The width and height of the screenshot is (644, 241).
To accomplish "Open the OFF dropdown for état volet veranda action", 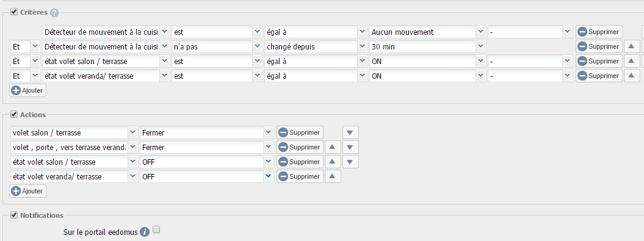I will (268, 176).
